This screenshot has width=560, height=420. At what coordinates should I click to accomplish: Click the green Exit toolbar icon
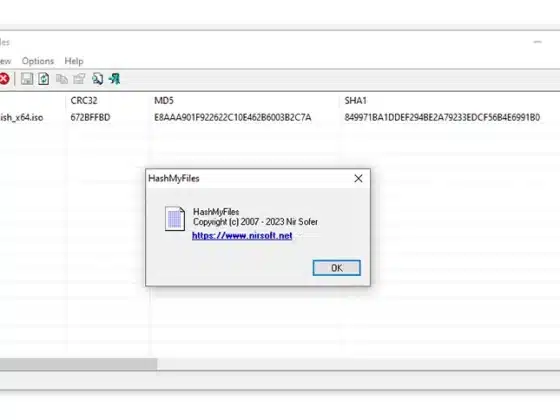(x=115, y=79)
